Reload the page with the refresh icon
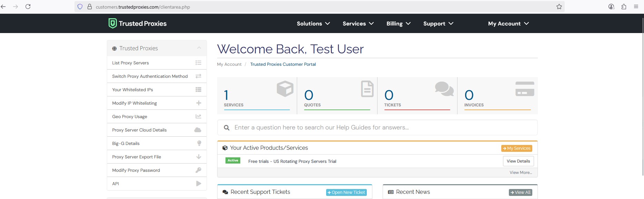The image size is (644, 199). (x=28, y=7)
